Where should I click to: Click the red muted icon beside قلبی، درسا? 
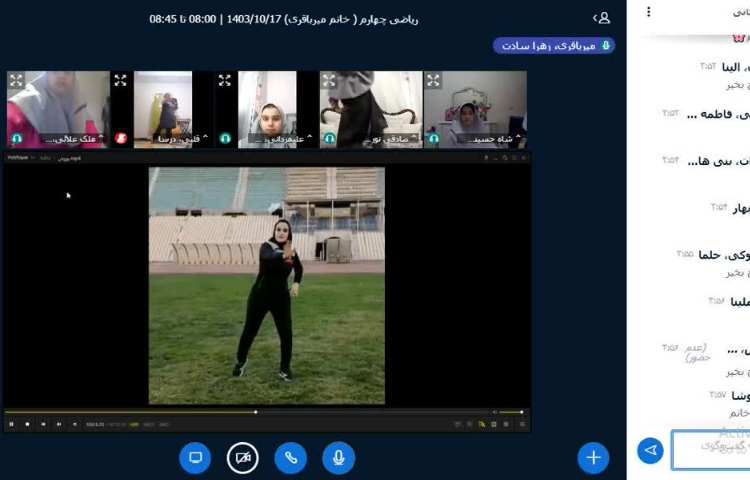coord(121,139)
